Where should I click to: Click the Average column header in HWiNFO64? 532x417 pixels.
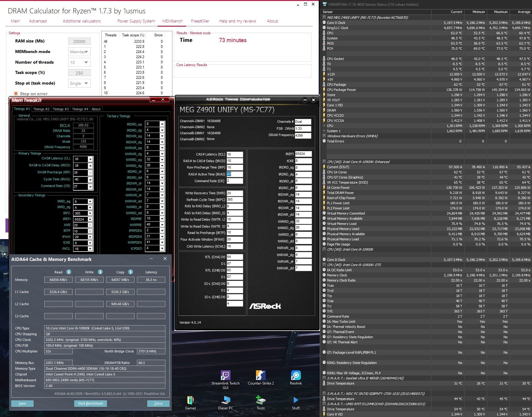pyautogui.click(x=520, y=12)
